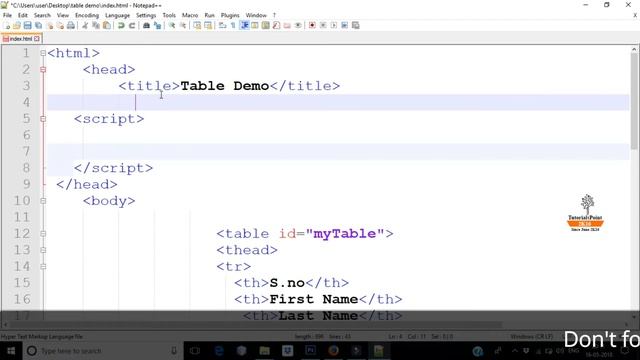Image resolution: width=640 pixels, height=360 pixels.
Task: Create a new file with the New toolbar icon
Action: click(7, 25)
